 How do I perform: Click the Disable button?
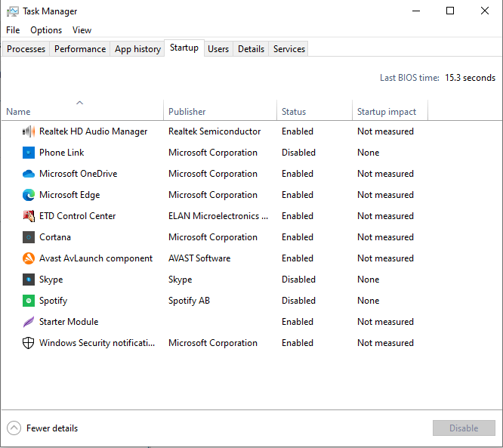[x=464, y=428]
